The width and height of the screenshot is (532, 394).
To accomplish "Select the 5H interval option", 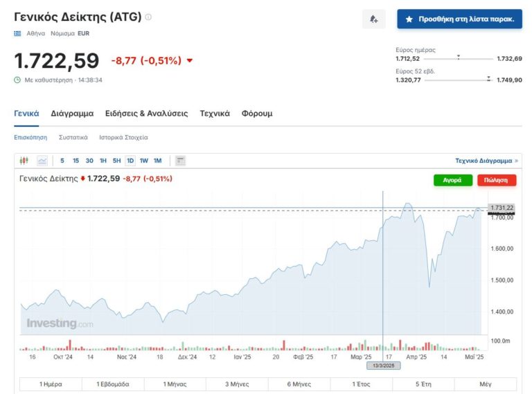I will pyautogui.click(x=116, y=161).
